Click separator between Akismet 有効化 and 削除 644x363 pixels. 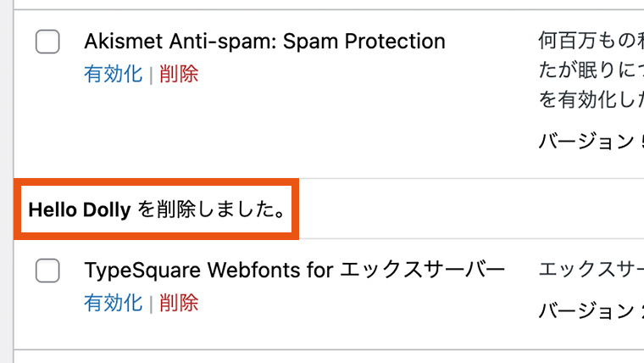tap(151, 75)
